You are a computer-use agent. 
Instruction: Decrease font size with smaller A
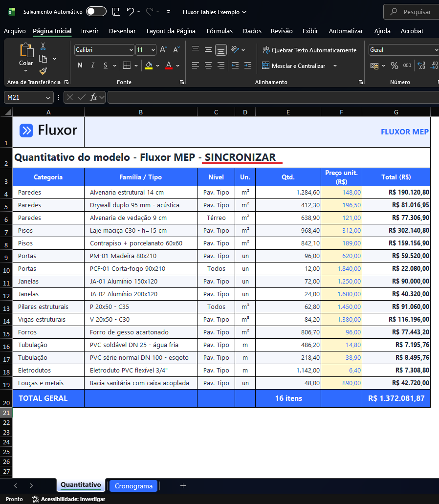pyautogui.click(x=176, y=49)
